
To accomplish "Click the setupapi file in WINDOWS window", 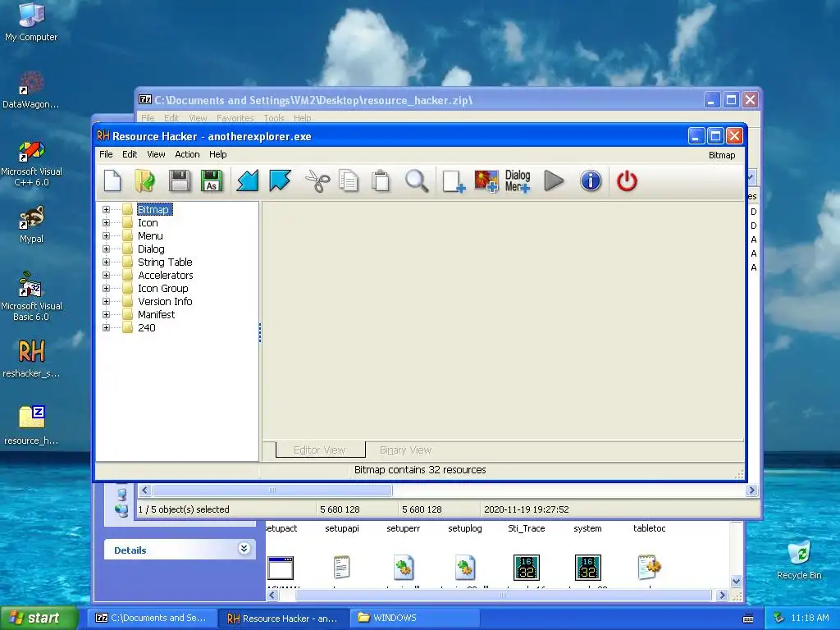I will point(342,528).
